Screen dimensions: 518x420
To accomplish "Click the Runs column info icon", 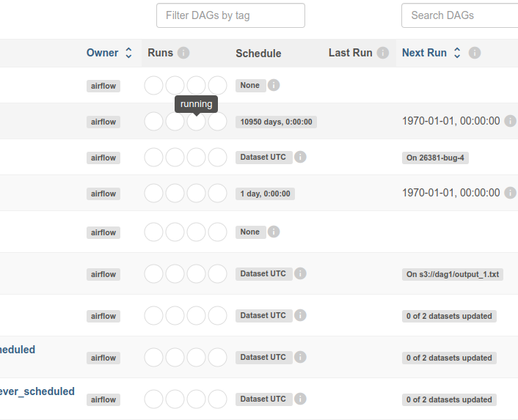I will point(183,53).
